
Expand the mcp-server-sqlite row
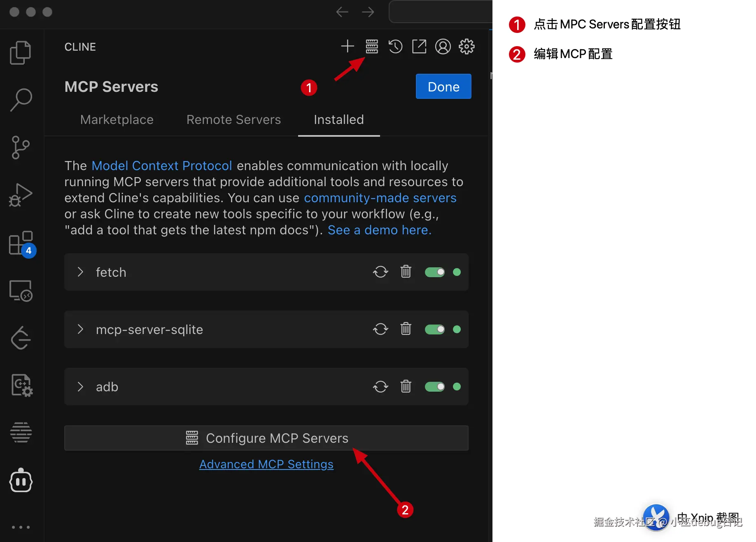pyautogui.click(x=81, y=329)
